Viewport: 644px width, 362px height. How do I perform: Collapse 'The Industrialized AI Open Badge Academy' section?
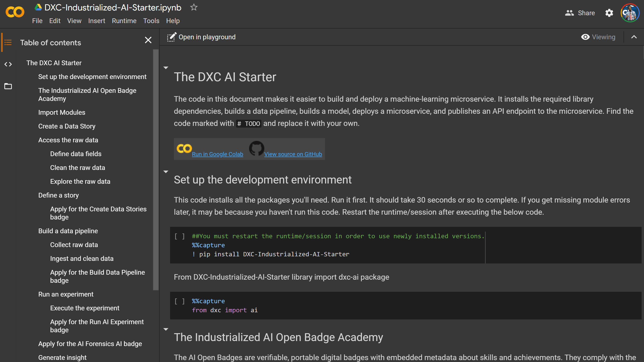[x=166, y=329]
